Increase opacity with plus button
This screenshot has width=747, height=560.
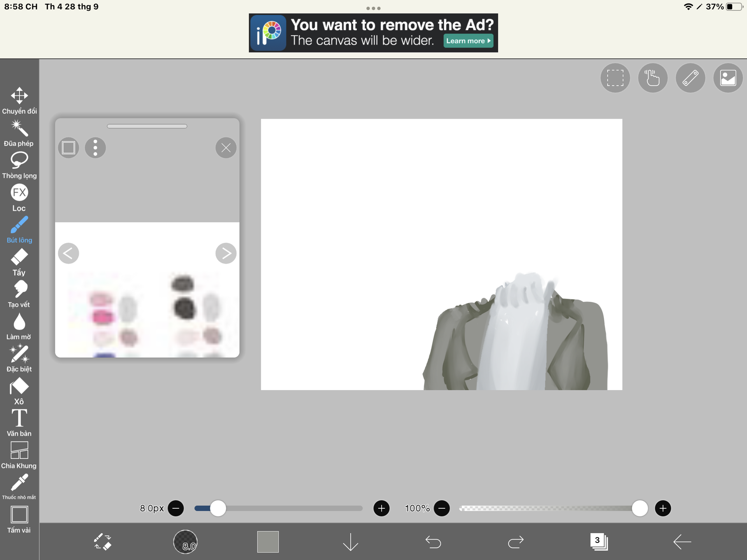[663, 508]
